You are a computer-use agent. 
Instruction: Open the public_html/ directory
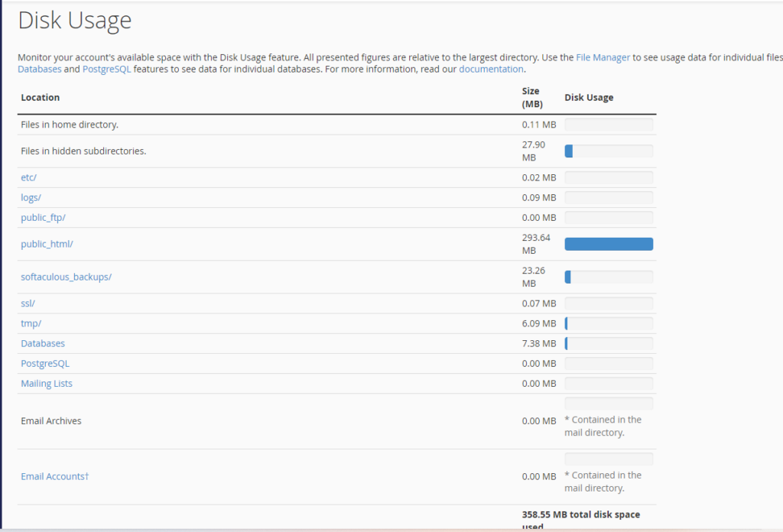click(47, 243)
